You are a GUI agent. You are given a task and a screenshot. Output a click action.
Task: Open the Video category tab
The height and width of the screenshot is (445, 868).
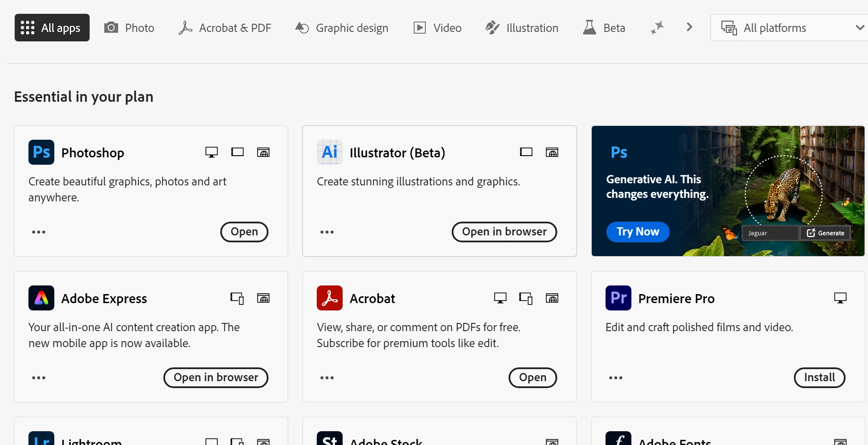(437, 28)
